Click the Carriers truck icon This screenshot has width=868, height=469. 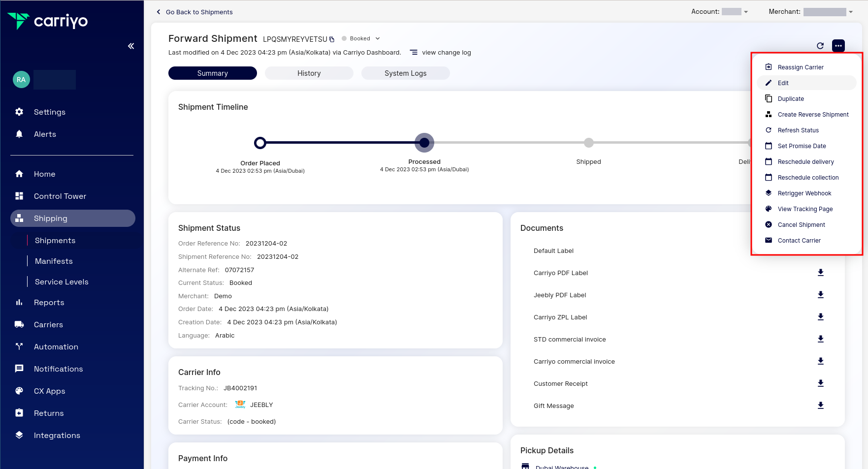[19, 324]
